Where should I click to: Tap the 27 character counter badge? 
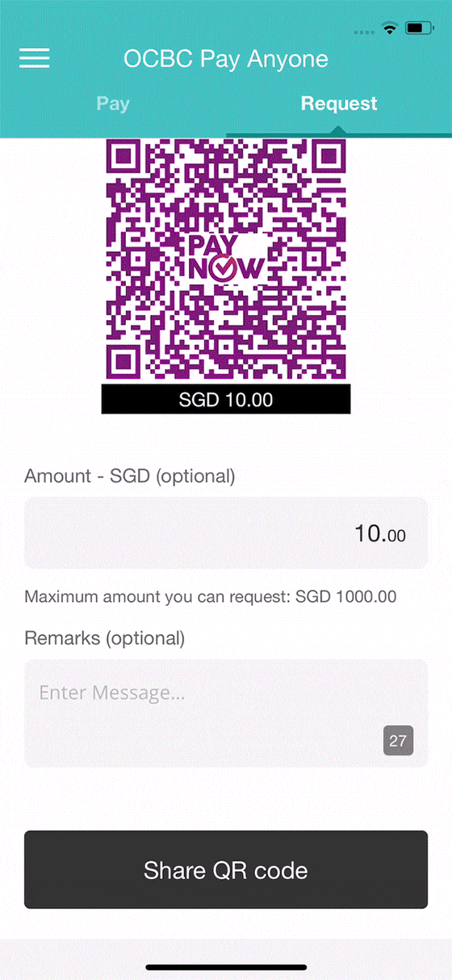coord(398,740)
